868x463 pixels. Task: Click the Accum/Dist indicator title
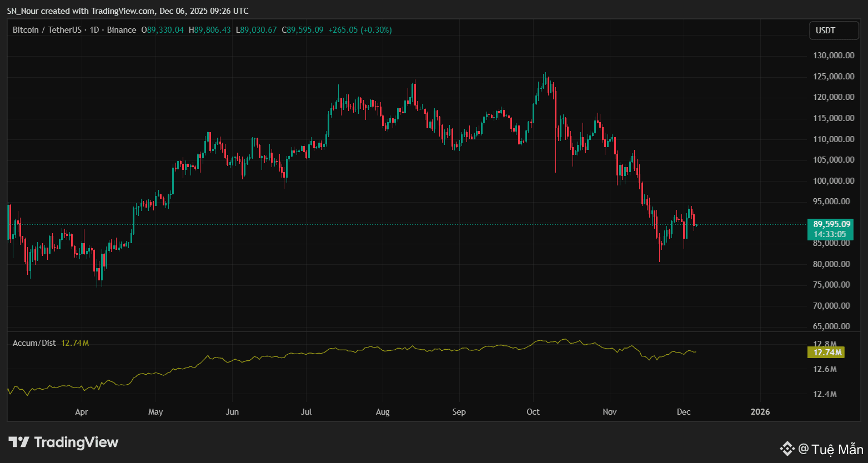34,343
